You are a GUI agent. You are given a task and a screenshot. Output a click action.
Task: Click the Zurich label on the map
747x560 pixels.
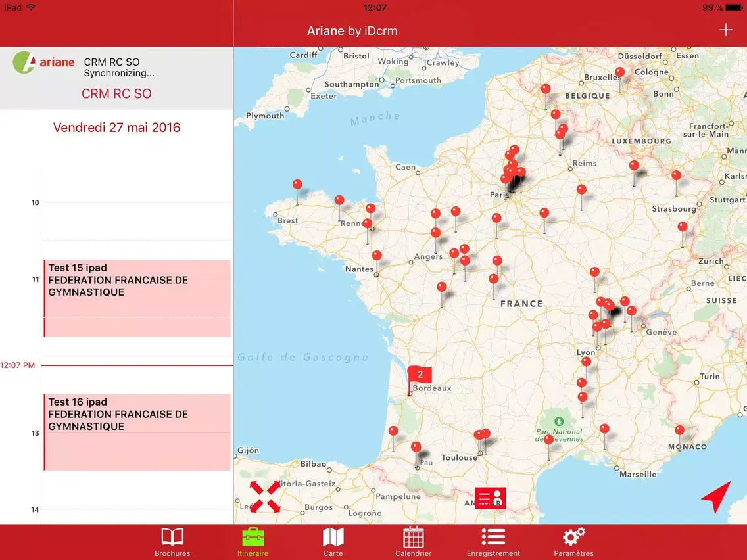[x=711, y=261]
